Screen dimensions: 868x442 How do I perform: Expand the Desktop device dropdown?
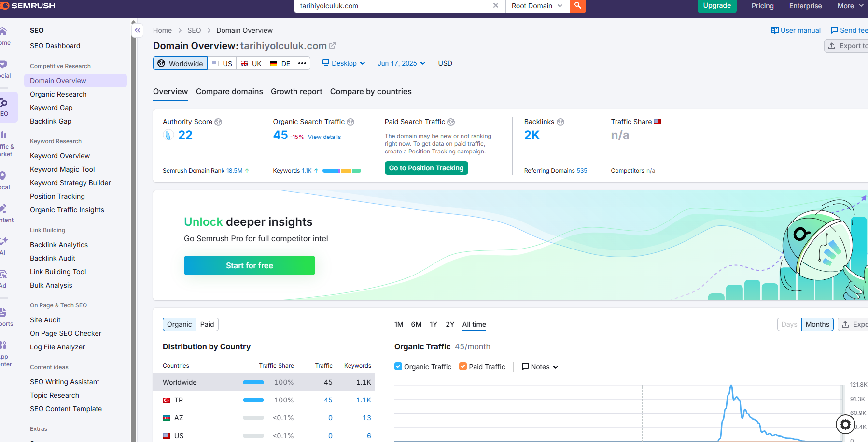coord(344,63)
